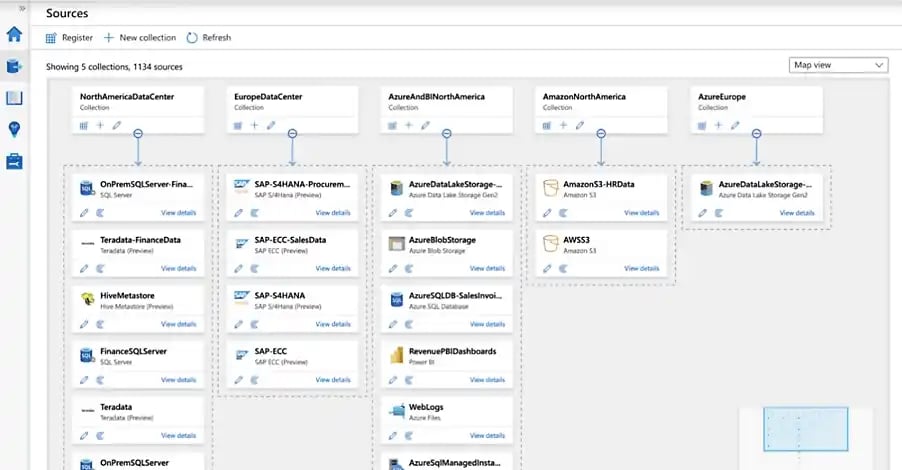
Task: View details of AzureEurope data lake source
Action: click(797, 213)
